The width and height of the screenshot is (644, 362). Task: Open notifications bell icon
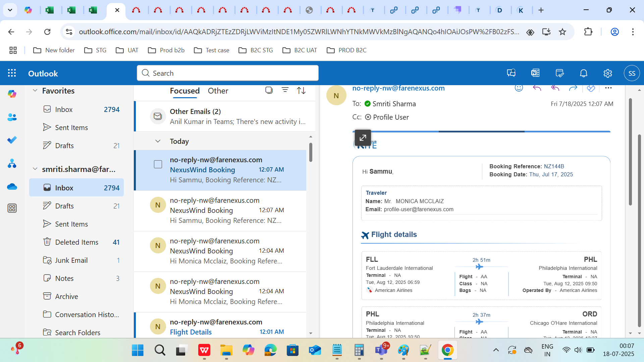(x=584, y=73)
